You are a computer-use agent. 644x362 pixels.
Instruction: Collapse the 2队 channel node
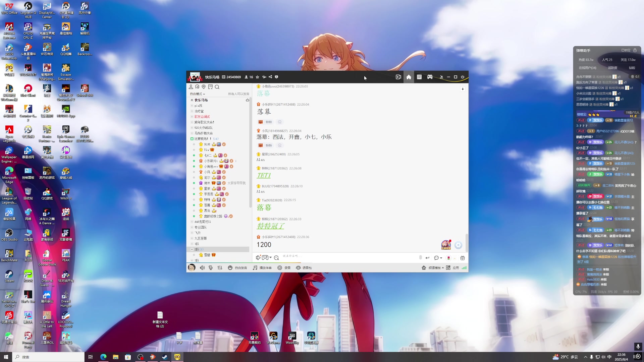(192, 249)
